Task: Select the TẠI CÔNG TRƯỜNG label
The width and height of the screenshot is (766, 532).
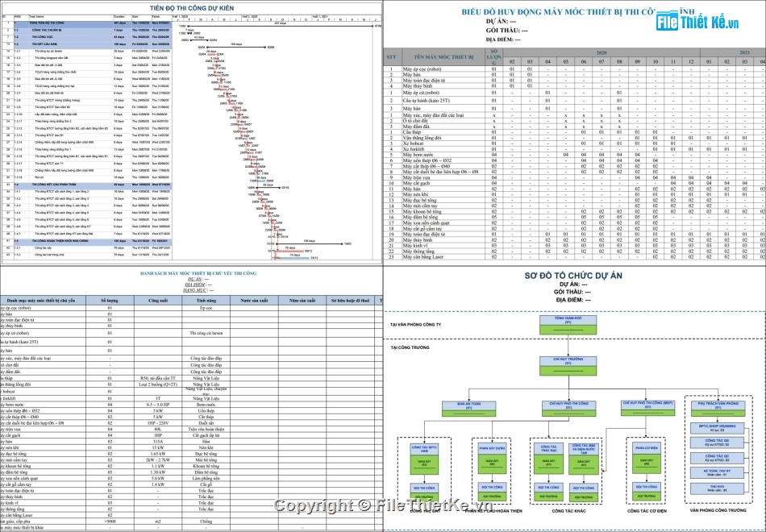Action: [410, 347]
